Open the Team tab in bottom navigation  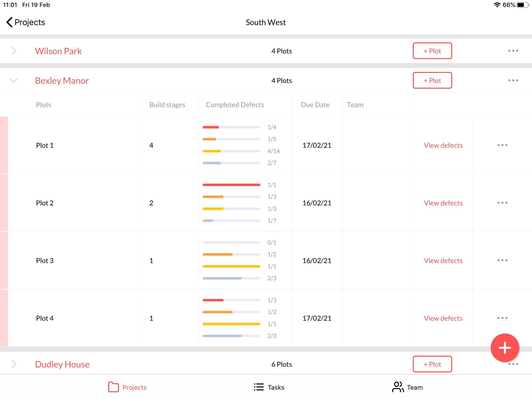407,387
